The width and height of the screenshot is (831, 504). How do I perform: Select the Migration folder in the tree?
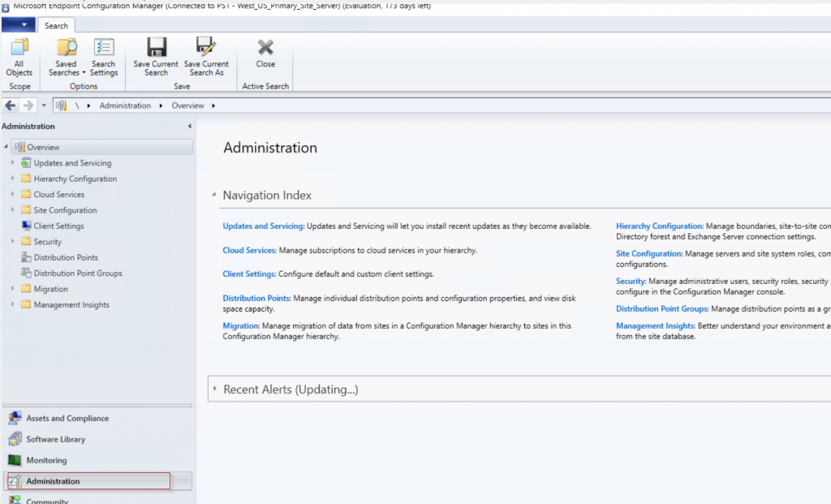[50, 289]
